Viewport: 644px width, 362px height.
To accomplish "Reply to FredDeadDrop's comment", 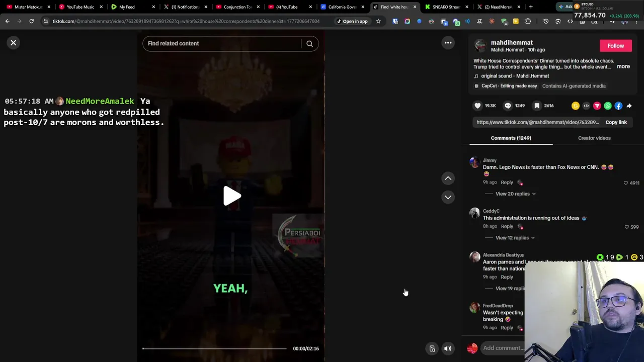I will coord(507,328).
